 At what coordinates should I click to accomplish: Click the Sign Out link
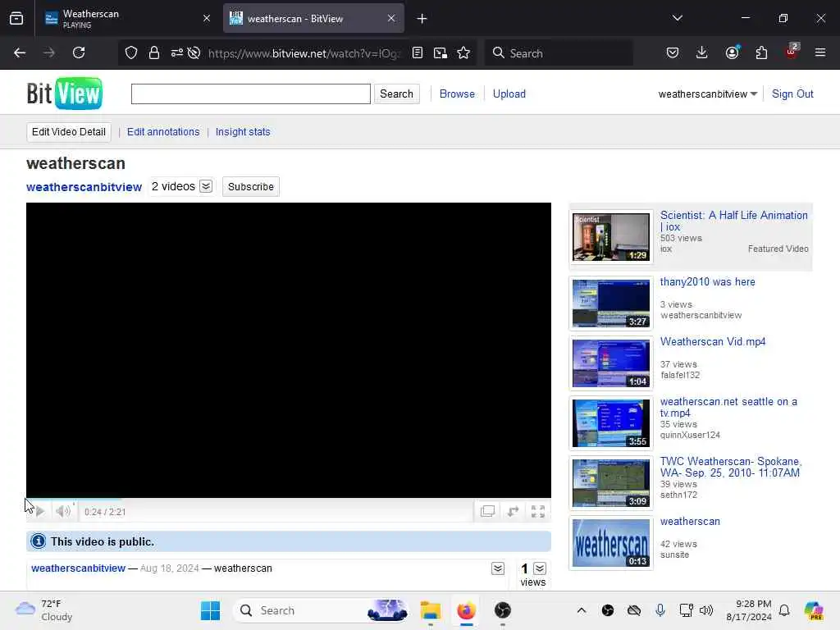click(792, 94)
